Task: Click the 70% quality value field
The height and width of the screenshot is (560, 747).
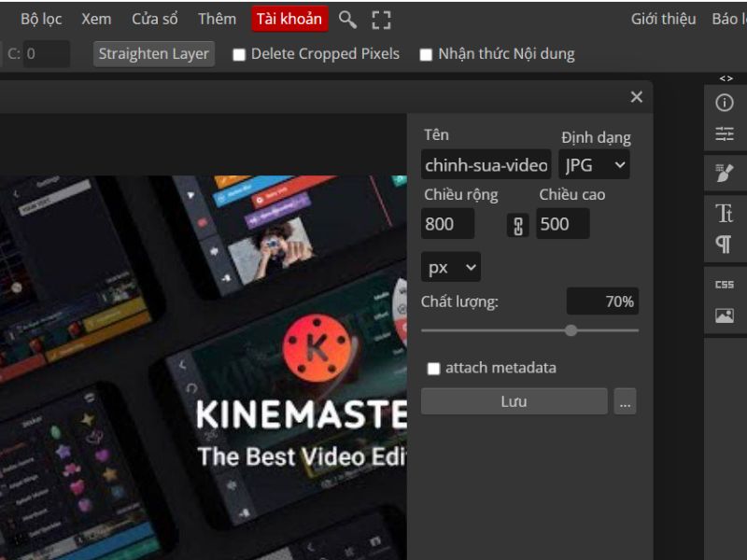Action: tap(602, 301)
